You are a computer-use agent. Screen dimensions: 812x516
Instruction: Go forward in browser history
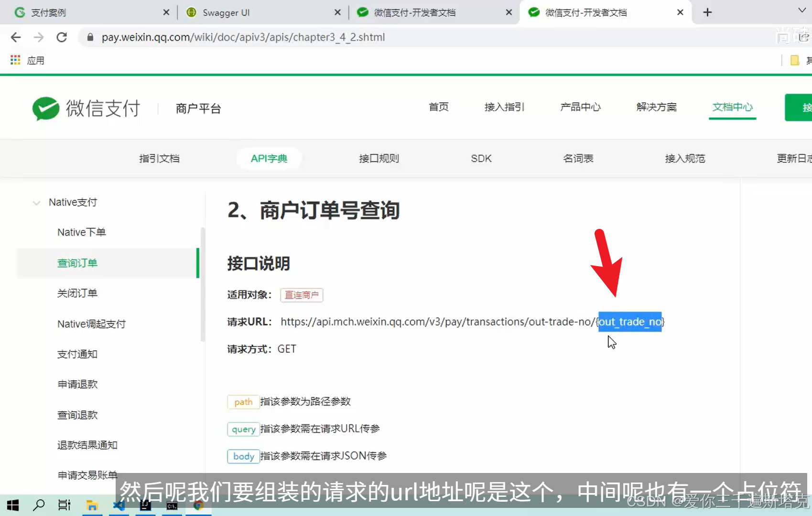coord(39,37)
